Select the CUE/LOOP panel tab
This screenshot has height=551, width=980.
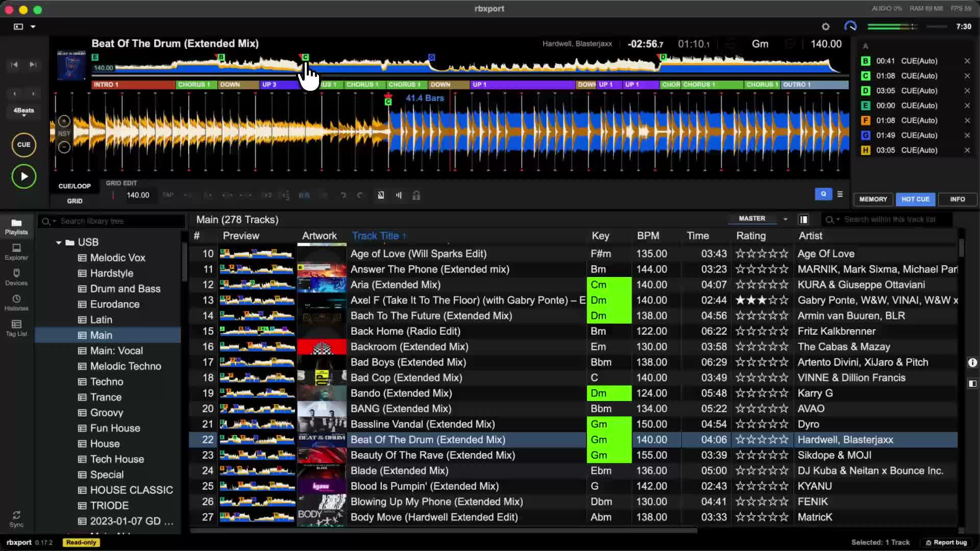coord(75,186)
